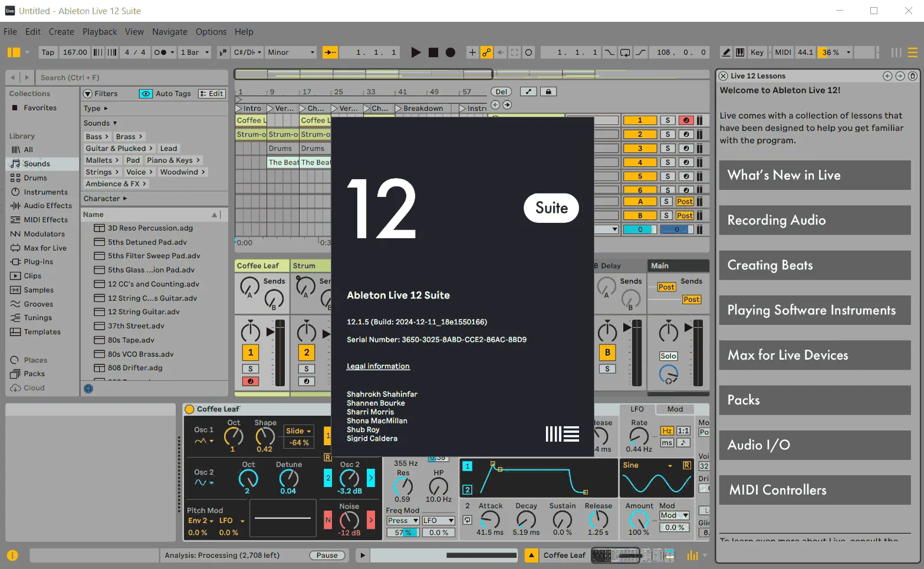Screen dimensions: 924x569
Task: Enable the Draw Mode pencil icon
Action: (726, 52)
